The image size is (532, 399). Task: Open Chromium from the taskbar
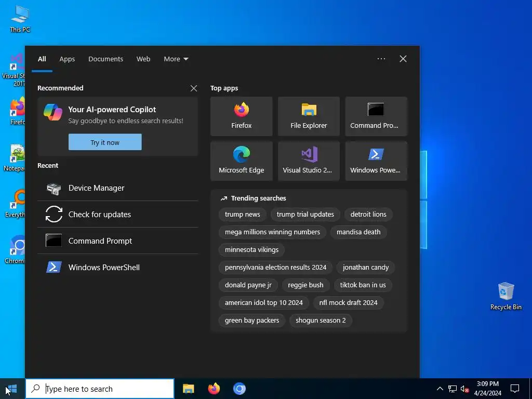click(239, 389)
